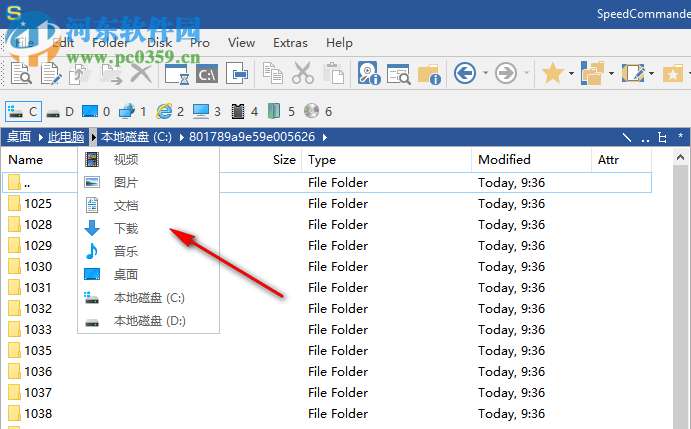Click the scrollbar up arrow
The image size is (691, 429).
(680, 157)
